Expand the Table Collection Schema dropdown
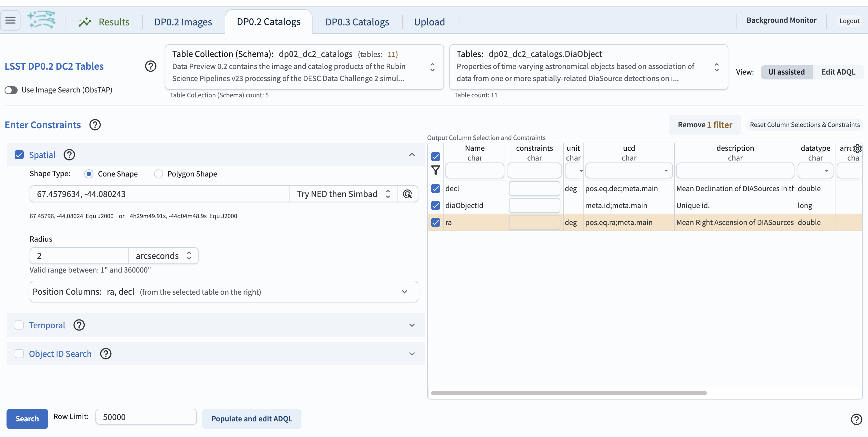 pyautogui.click(x=431, y=66)
